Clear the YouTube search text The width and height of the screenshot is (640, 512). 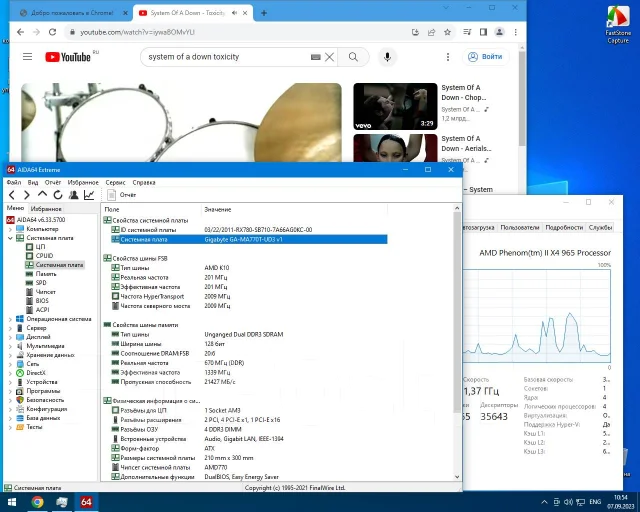click(329, 57)
